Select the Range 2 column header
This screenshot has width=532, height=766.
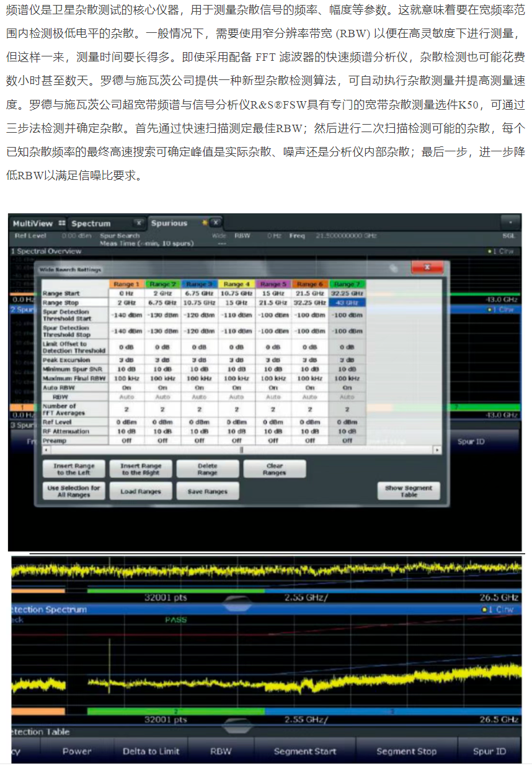(x=163, y=284)
